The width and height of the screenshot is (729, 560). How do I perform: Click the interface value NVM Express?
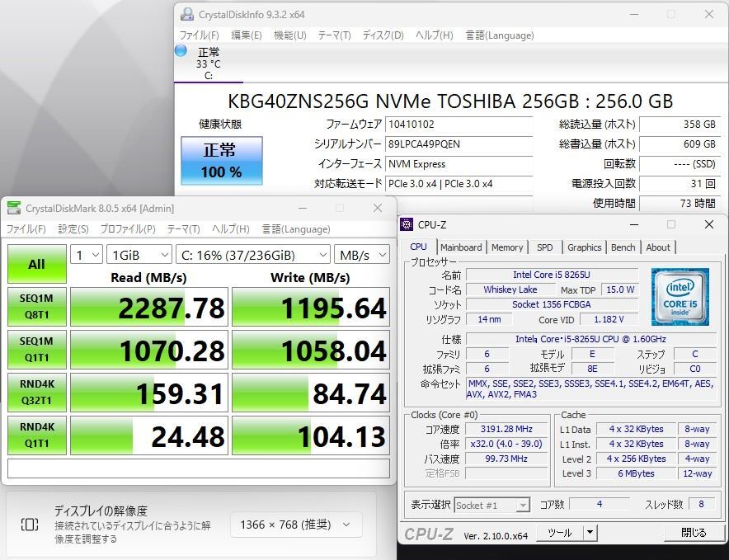coord(459,164)
